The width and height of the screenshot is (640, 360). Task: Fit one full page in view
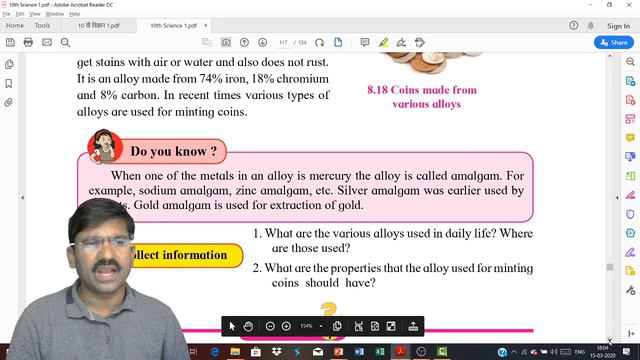[375, 326]
